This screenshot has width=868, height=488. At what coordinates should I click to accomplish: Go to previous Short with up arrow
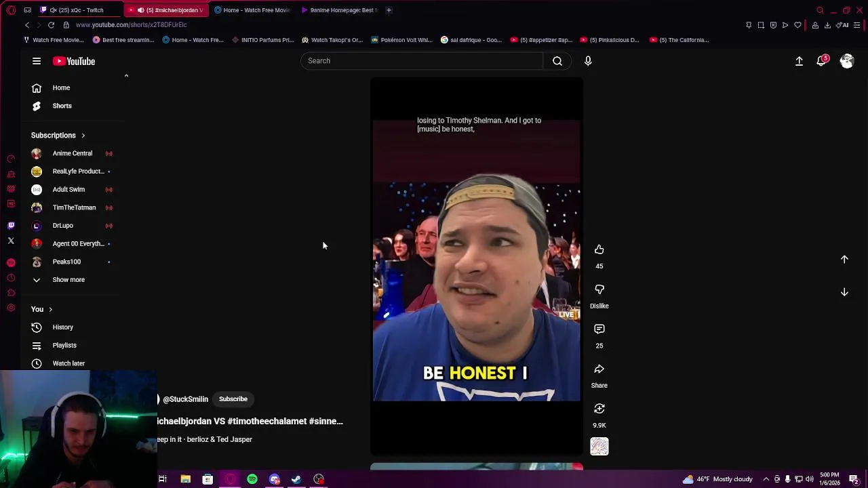[x=844, y=259]
